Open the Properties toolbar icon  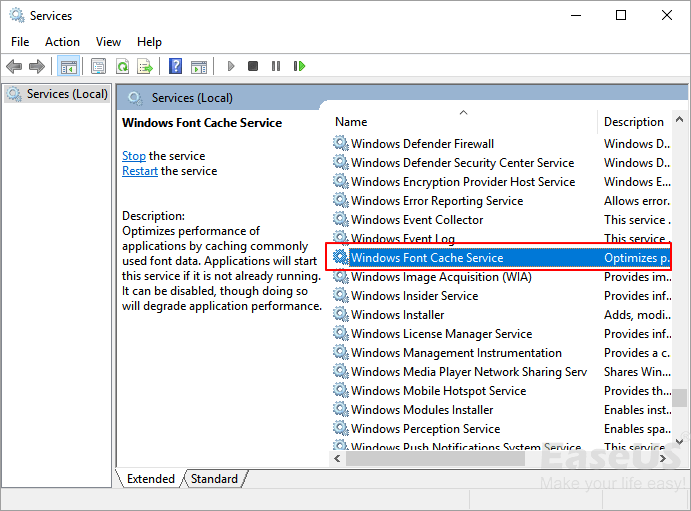click(x=98, y=66)
